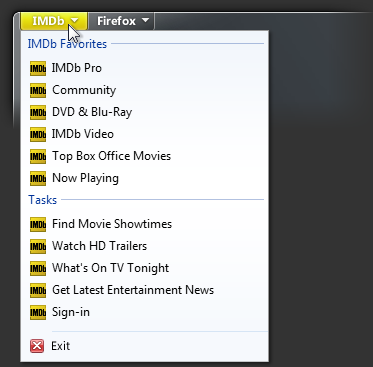The height and width of the screenshot is (367, 373).
Task: Click the IMDb icon beside DVD & Blu-Ray
Action: [x=38, y=112]
